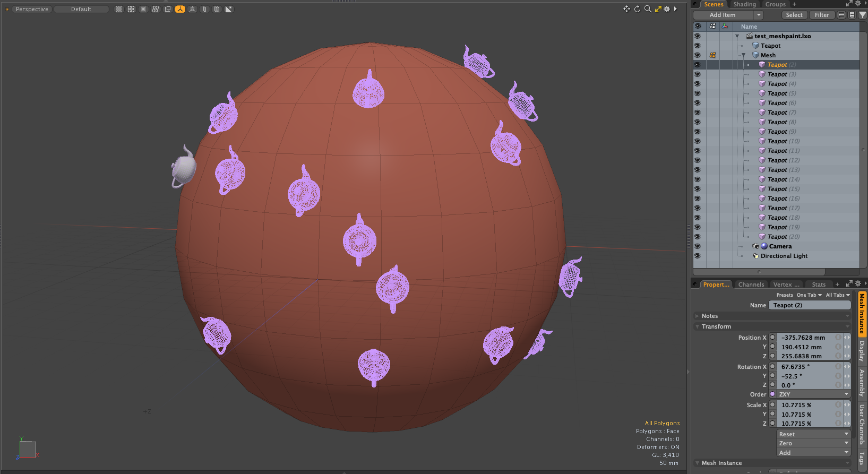Click the funnel filter icon in Scenes panel
This screenshot has width=868, height=474.
[x=863, y=15]
